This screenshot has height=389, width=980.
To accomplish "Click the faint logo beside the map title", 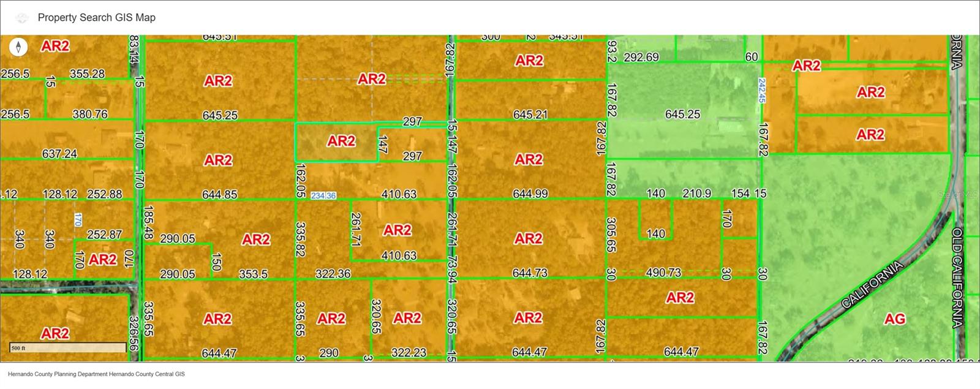I will click(x=21, y=18).
